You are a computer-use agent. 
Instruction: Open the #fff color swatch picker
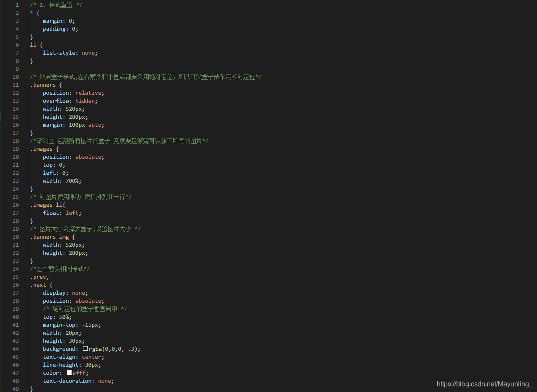click(x=69, y=373)
